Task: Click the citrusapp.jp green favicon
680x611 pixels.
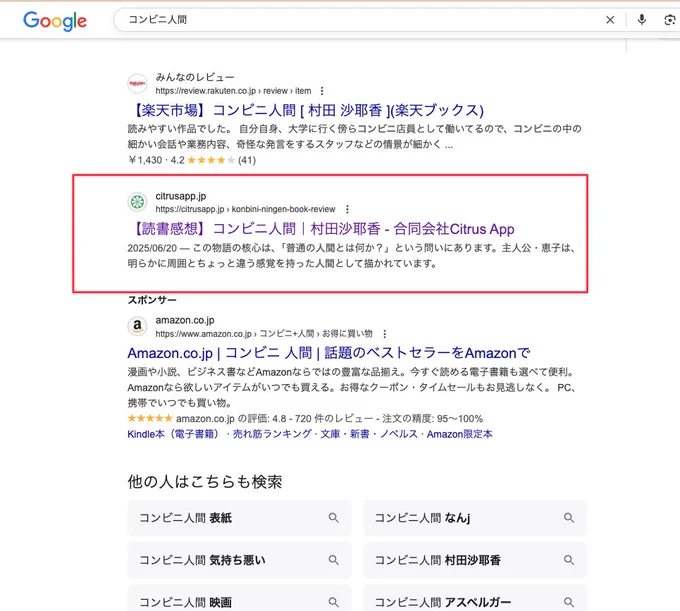Action: (x=137, y=202)
